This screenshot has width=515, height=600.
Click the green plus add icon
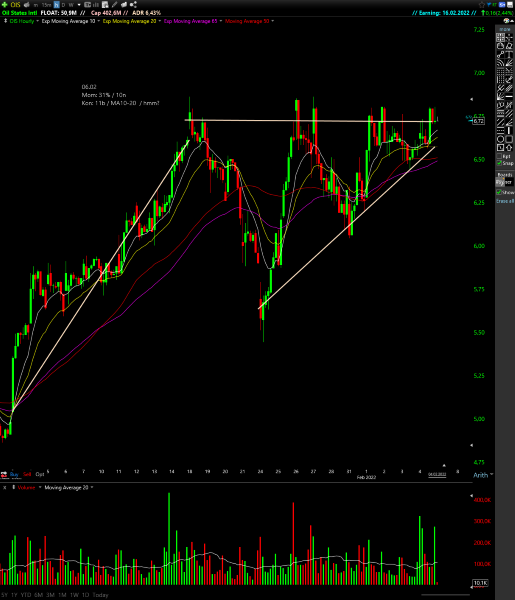tap(5, 5)
